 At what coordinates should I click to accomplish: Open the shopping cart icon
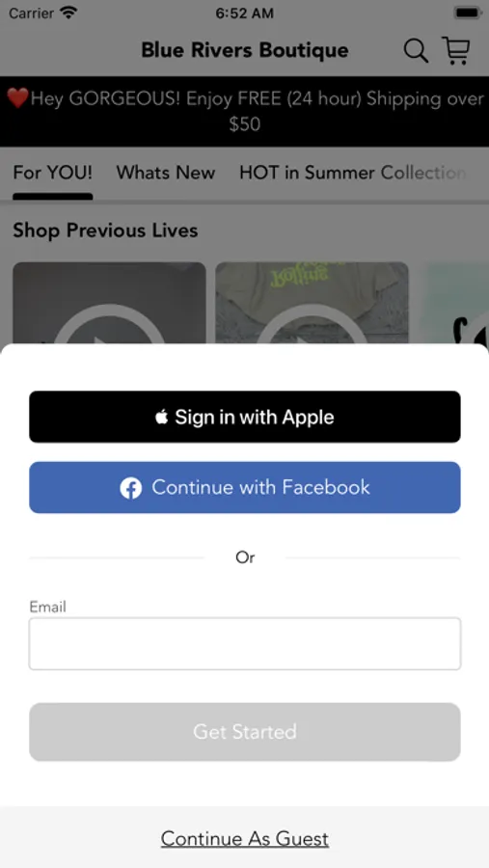tap(456, 50)
